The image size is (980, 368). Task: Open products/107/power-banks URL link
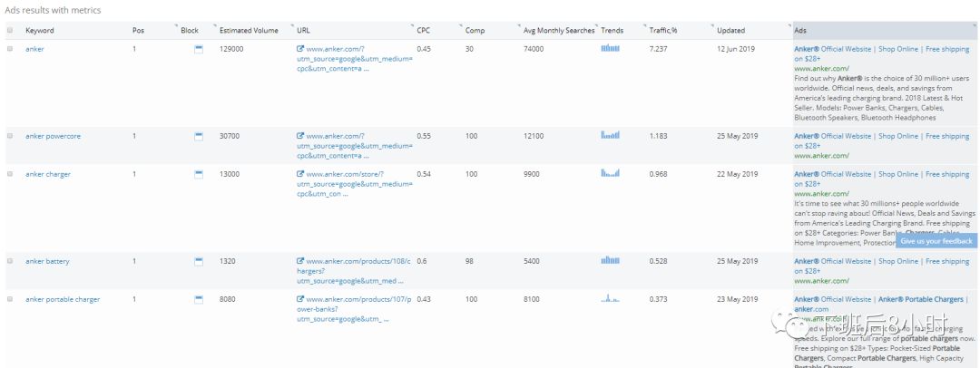[x=355, y=309]
